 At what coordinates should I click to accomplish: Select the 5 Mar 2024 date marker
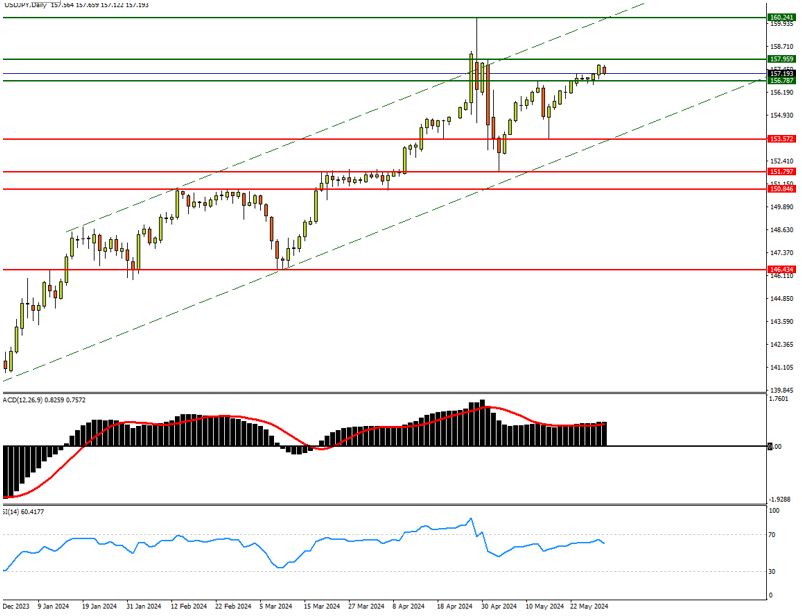point(278,606)
